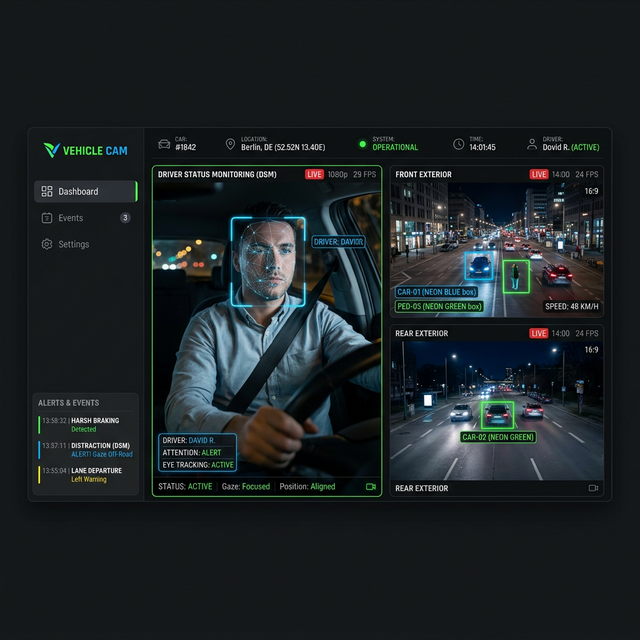Click the camera icon in DSM status bar

click(371, 487)
